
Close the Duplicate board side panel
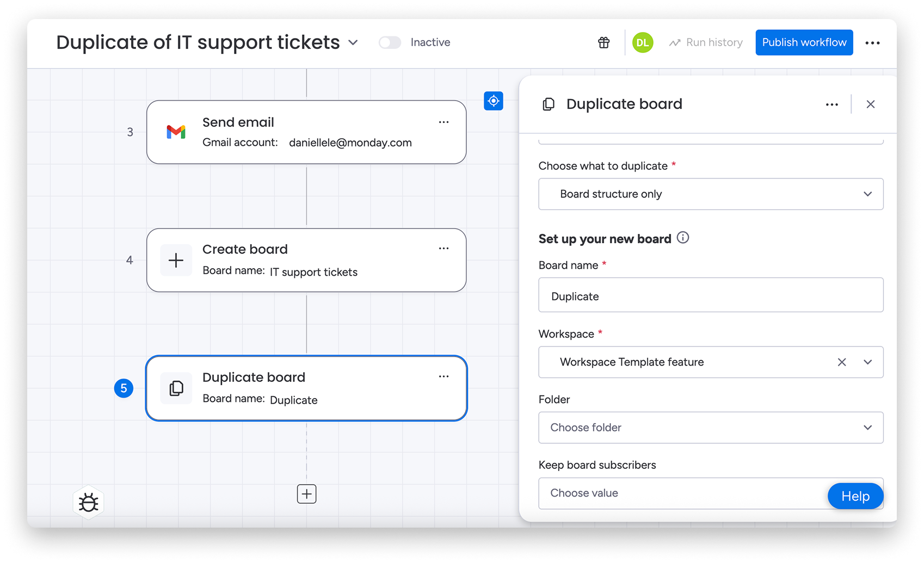pos(871,104)
